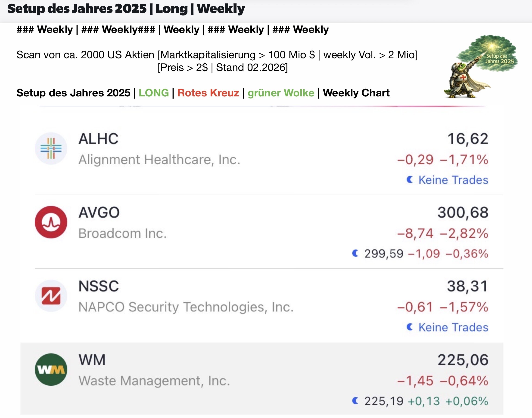Click the Broadcom red logo icon
Viewport: 532px width, 418px height.
click(51, 222)
